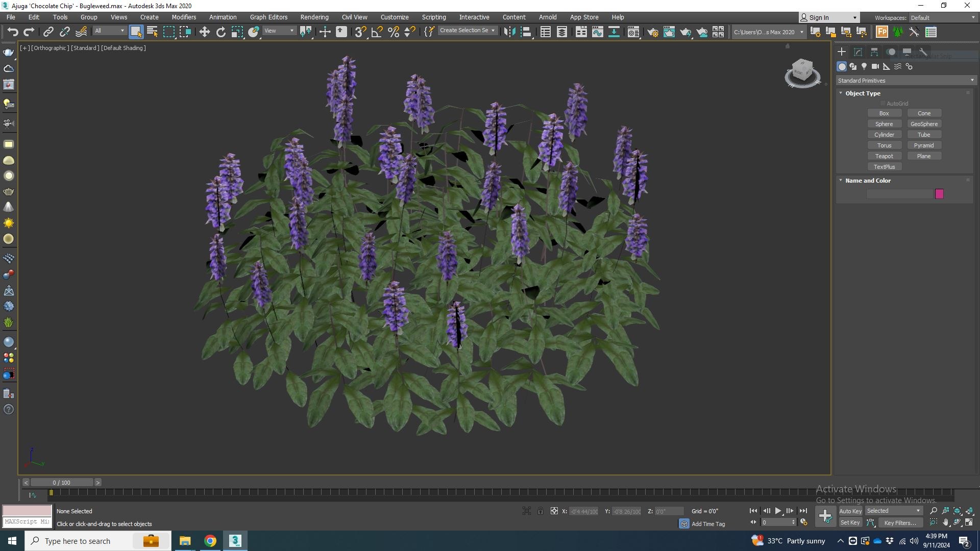Select the Cameras category icon
This screenshot has height=551, width=980.
(875, 66)
